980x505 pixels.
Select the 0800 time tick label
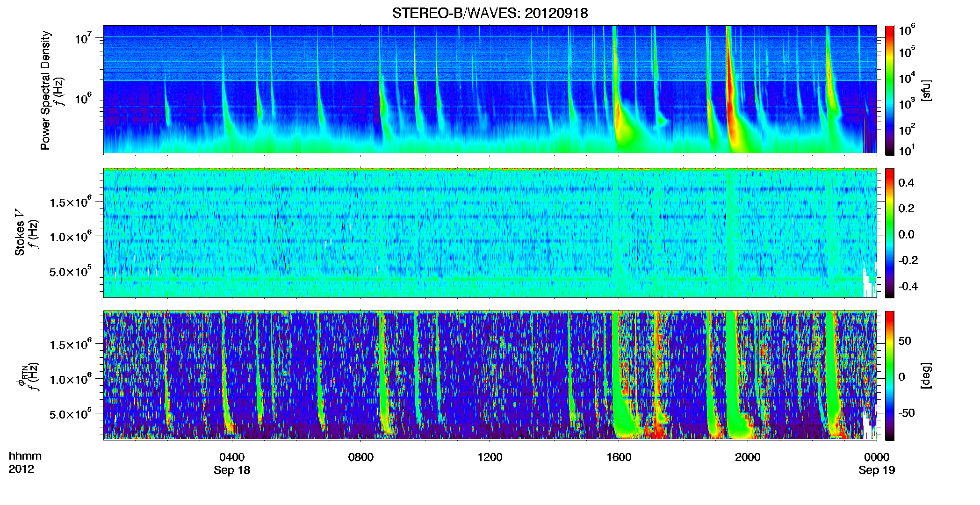point(361,457)
